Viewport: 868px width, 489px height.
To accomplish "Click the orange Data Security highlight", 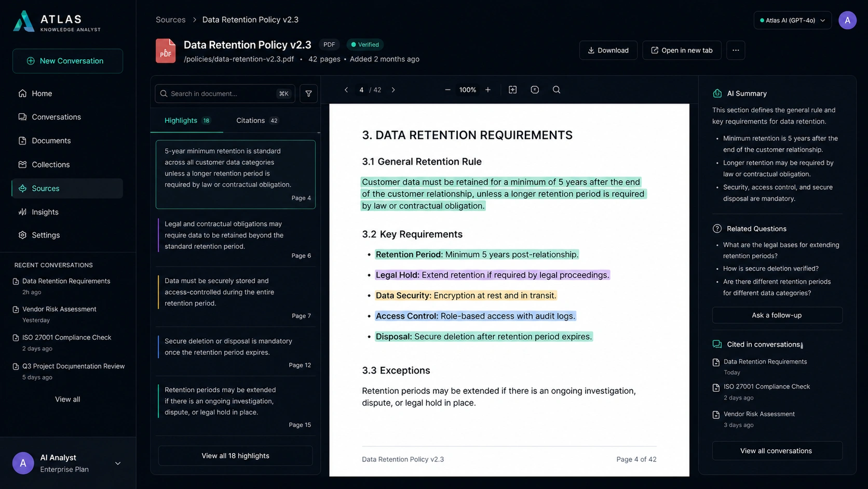I will click(466, 296).
